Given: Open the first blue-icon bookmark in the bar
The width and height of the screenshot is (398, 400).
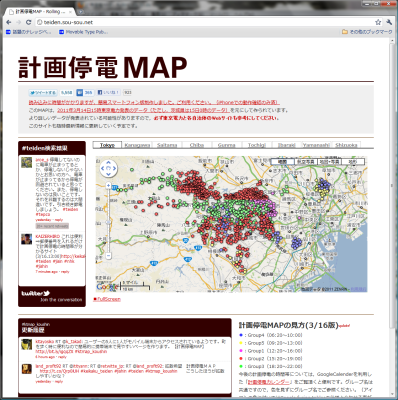Looking at the screenshot, I should 29,32.
